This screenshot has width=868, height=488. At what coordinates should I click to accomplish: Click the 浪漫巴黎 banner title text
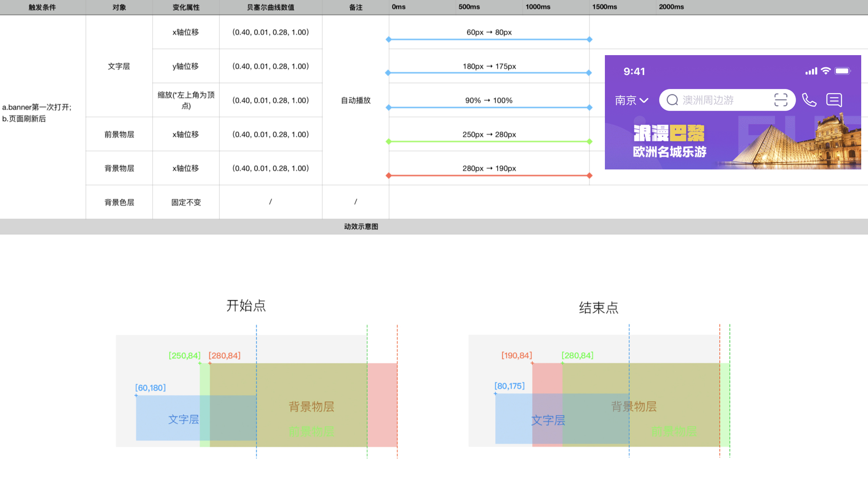(x=669, y=133)
